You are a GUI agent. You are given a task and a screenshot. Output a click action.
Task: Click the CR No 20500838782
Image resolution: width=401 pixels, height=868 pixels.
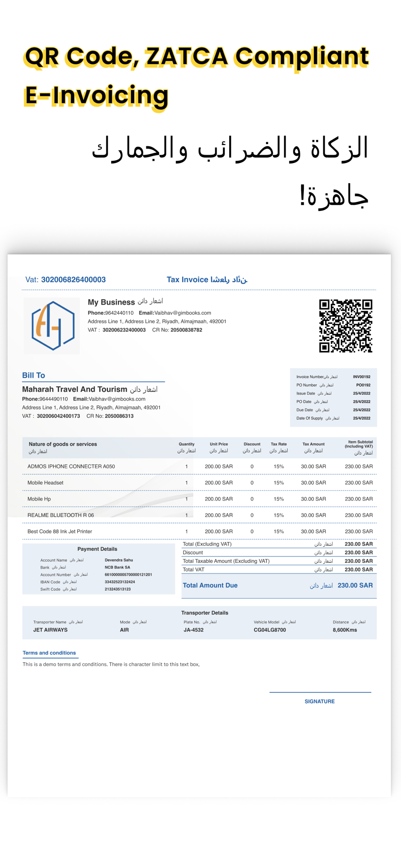[x=186, y=330]
